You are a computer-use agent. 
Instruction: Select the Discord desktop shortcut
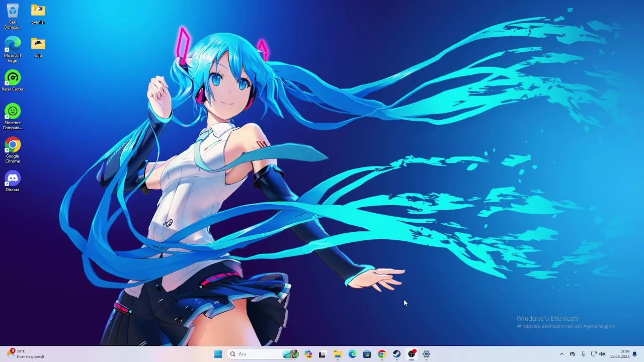click(x=13, y=181)
